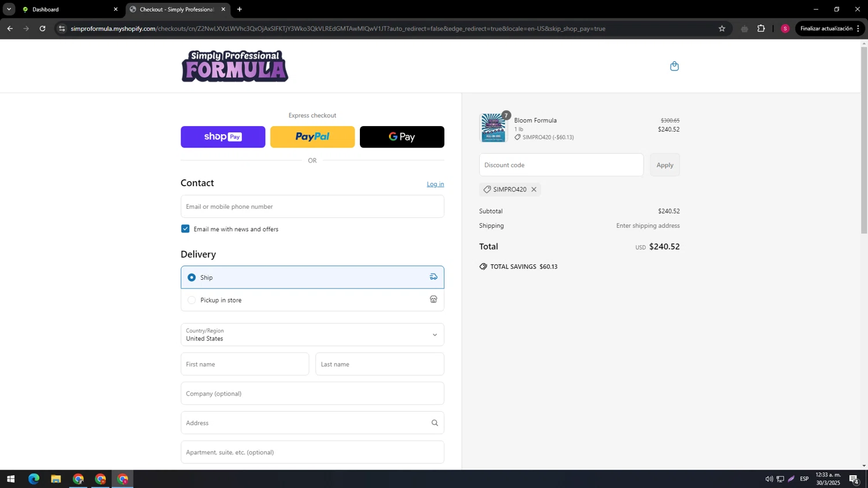
Task: Uncheck Email me with news and offers
Action: point(185,229)
